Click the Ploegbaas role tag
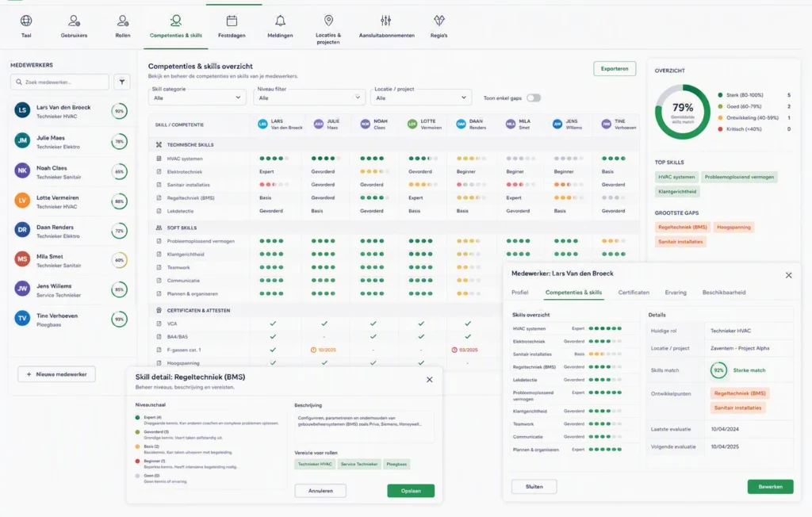Image resolution: width=812 pixels, height=517 pixels. [396, 464]
